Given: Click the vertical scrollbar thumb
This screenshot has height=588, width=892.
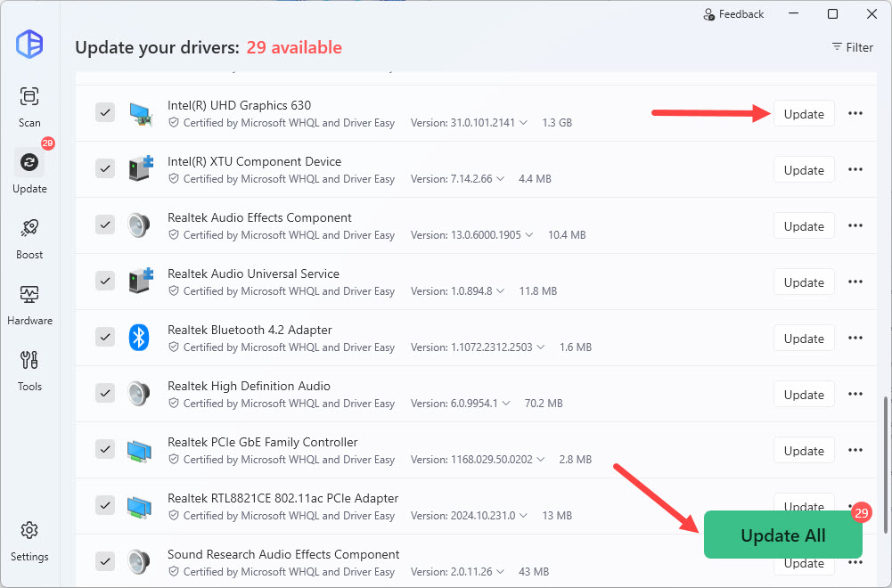Looking at the screenshot, I should coord(886,465).
